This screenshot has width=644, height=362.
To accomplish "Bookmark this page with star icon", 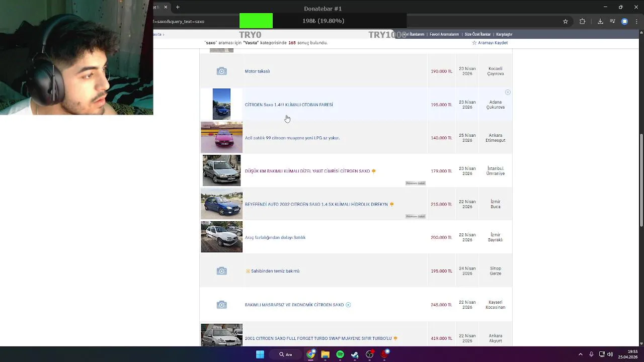I will click(x=566, y=22).
